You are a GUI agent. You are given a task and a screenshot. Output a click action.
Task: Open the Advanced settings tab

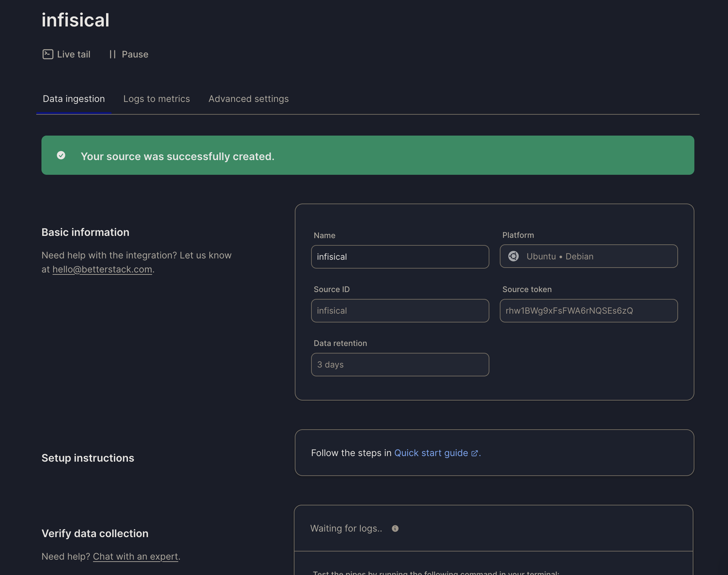(x=249, y=99)
